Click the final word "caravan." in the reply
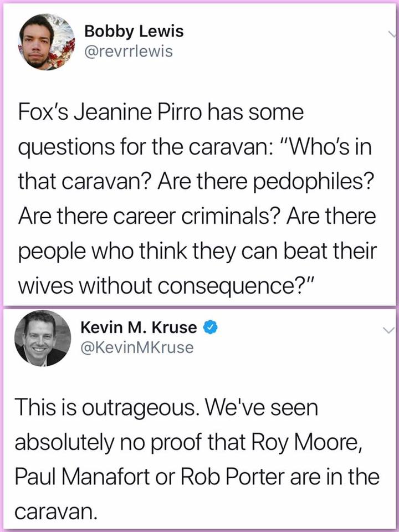Screen dimensions: 399x532 pyautogui.click(x=53, y=508)
